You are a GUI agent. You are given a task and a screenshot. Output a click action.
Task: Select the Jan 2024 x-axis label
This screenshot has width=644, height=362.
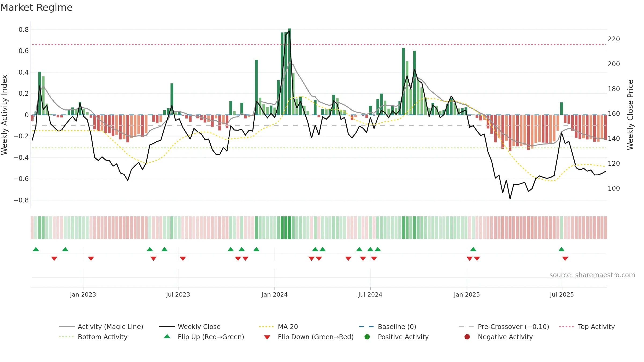coord(275,294)
